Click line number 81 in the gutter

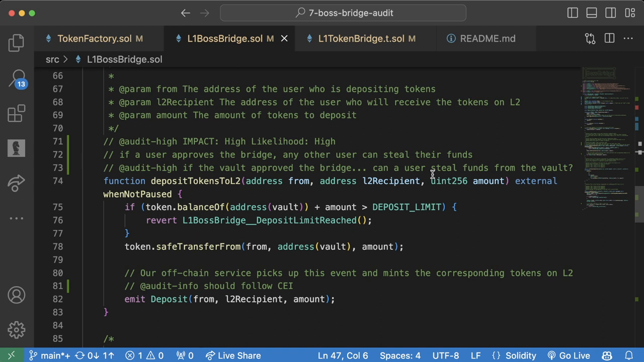pos(58,286)
